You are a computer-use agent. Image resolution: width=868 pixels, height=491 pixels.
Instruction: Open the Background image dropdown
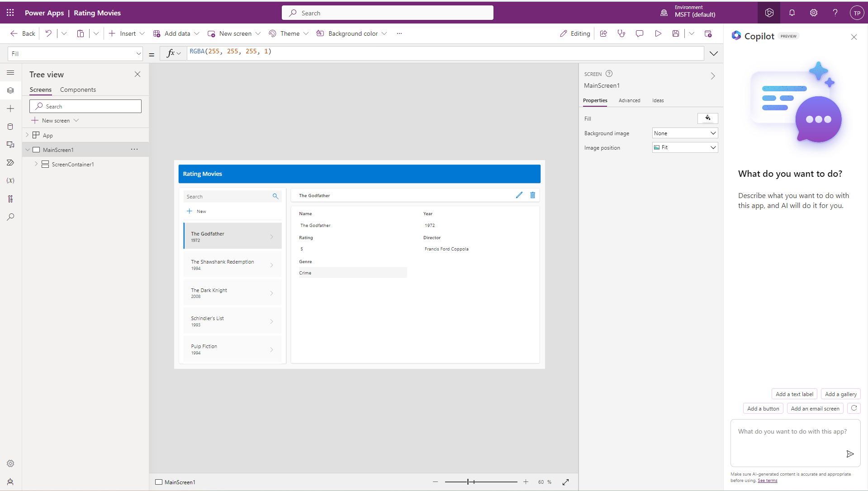[x=685, y=133]
